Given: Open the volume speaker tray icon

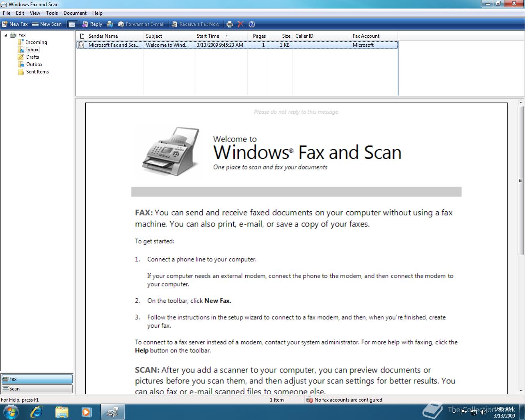Looking at the screenshot, I should click(x=483, y=412).
